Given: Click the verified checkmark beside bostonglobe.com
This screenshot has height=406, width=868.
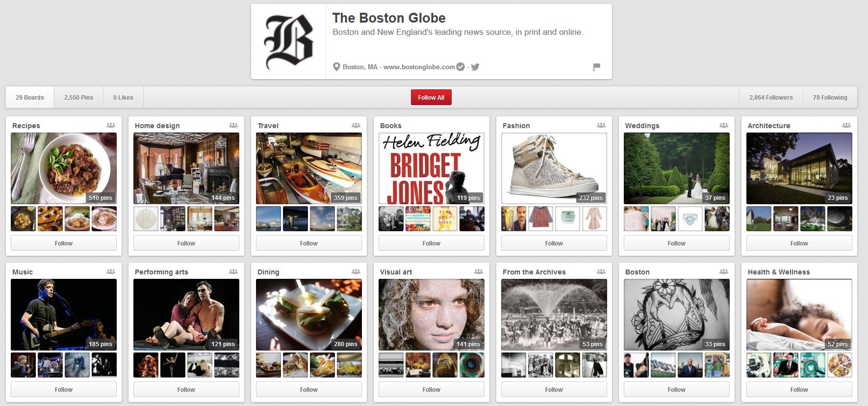Looking at the screenshot, I should click(460, 67).
